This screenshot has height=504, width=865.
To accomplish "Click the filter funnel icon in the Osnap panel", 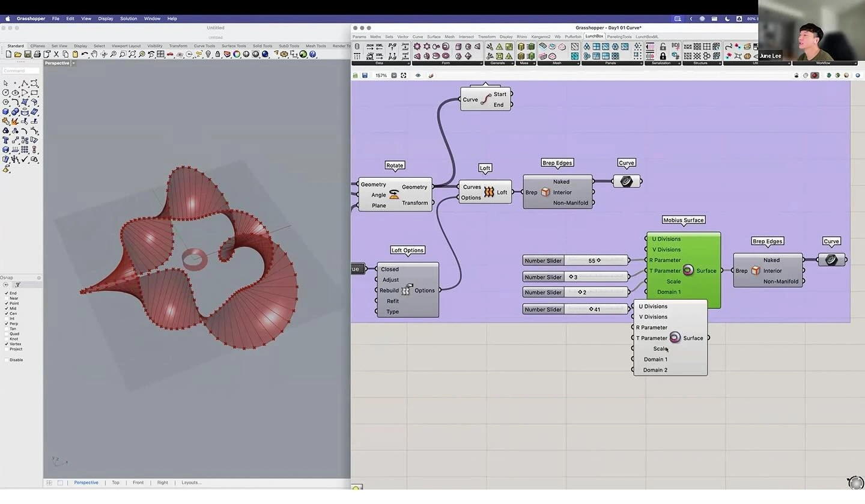I will pos(17,285).
